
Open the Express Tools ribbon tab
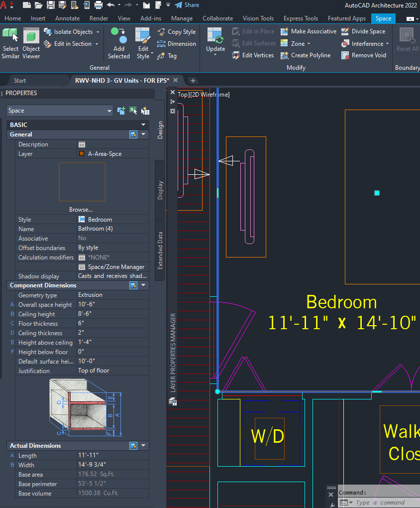click(x=301, y=18)
